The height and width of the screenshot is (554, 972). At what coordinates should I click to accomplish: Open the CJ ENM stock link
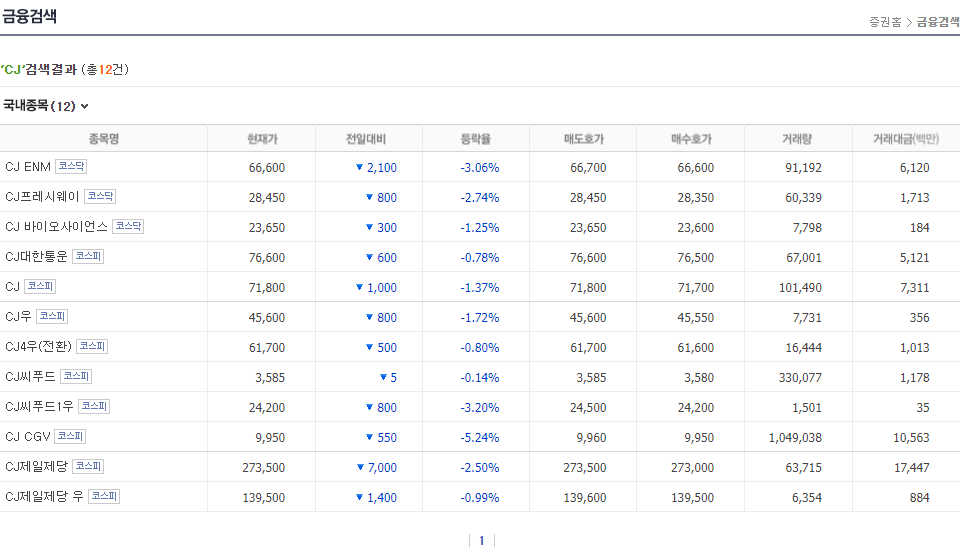point(28,167)
